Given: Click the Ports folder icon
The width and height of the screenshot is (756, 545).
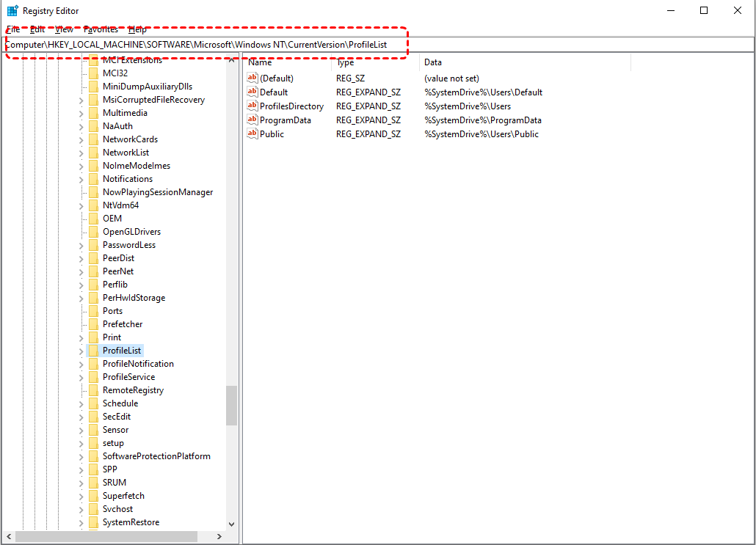Looking at the screenshot, I should click(93, 311).
